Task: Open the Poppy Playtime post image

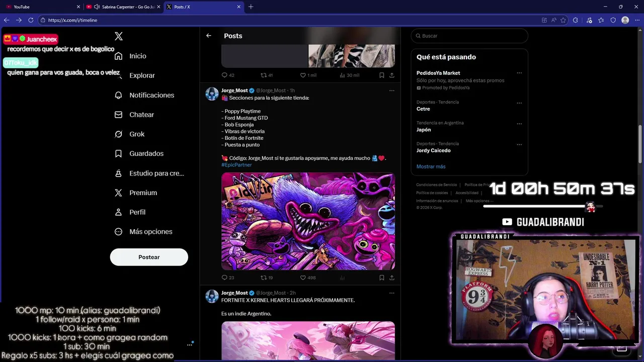Action: (308, 221)
